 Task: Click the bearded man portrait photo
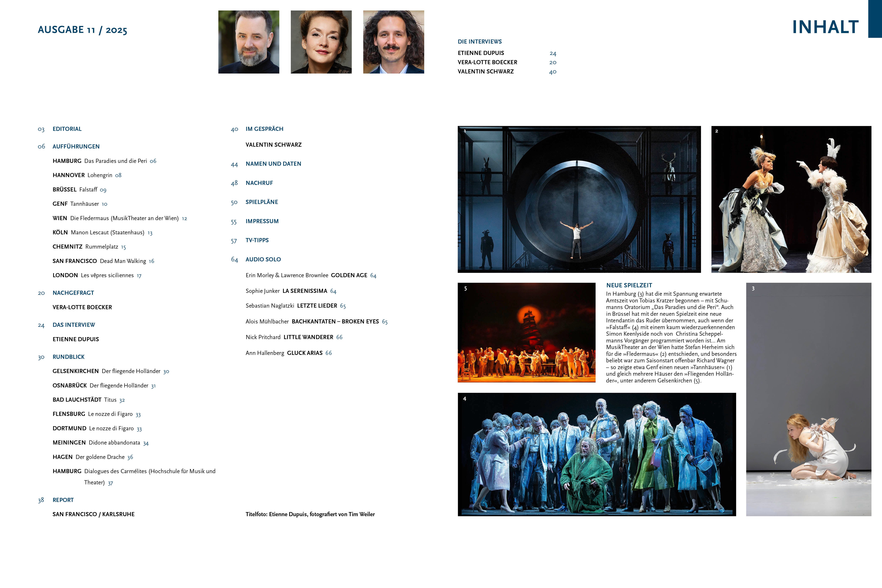coord(249,42)
